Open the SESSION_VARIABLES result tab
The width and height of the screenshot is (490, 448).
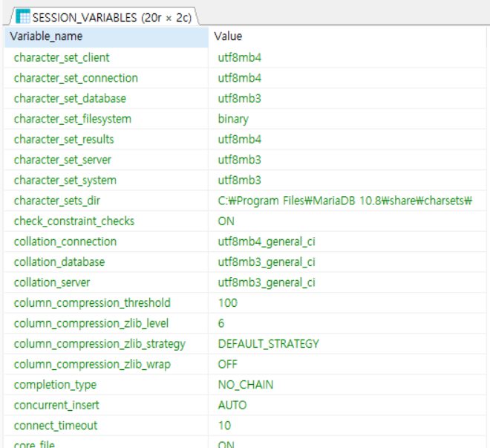(104, 16)
